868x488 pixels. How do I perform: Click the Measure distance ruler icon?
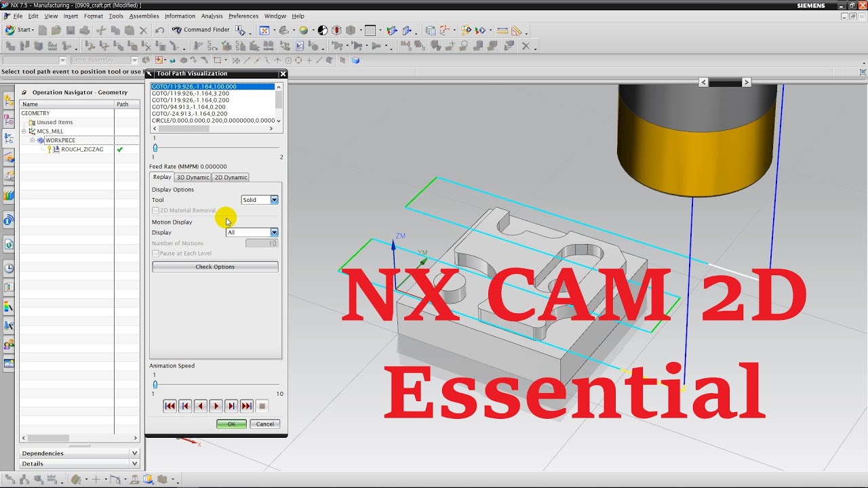pyautogui.click(x=502, y=30)
